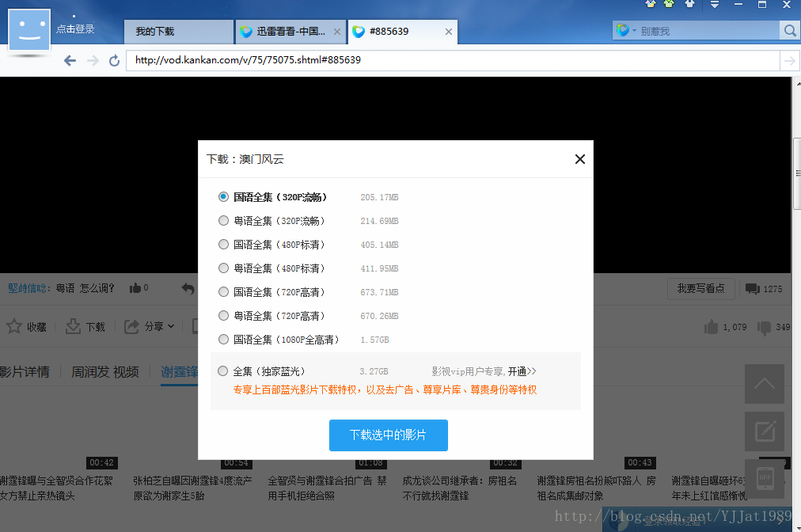Click the edit feedback side icon
The height and width of the screenshot is (532, 801).
tap(765, 431)
